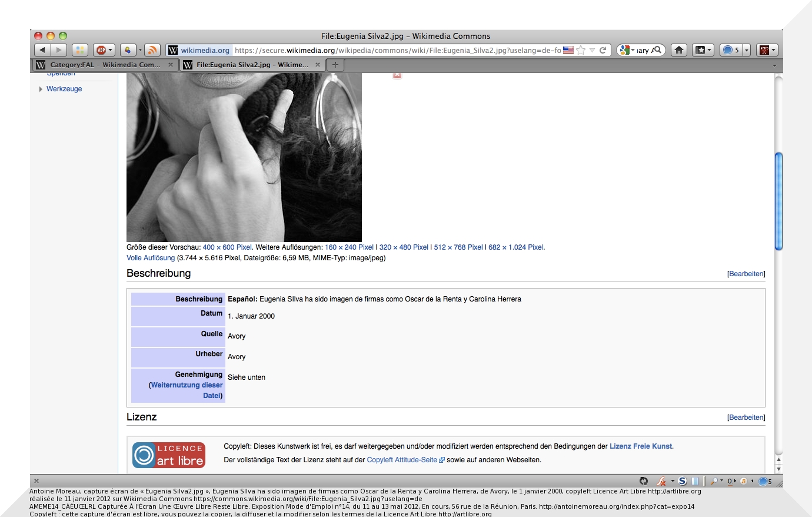812x517 pixels.
Task: Open the Lizenz Freie Kunst link
Action: 641,446
